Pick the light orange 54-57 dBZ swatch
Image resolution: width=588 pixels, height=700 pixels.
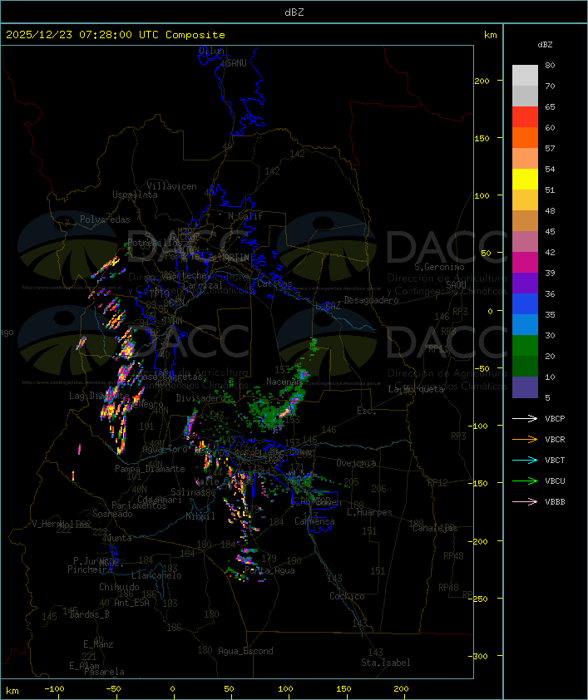click(x=525, y=159)
